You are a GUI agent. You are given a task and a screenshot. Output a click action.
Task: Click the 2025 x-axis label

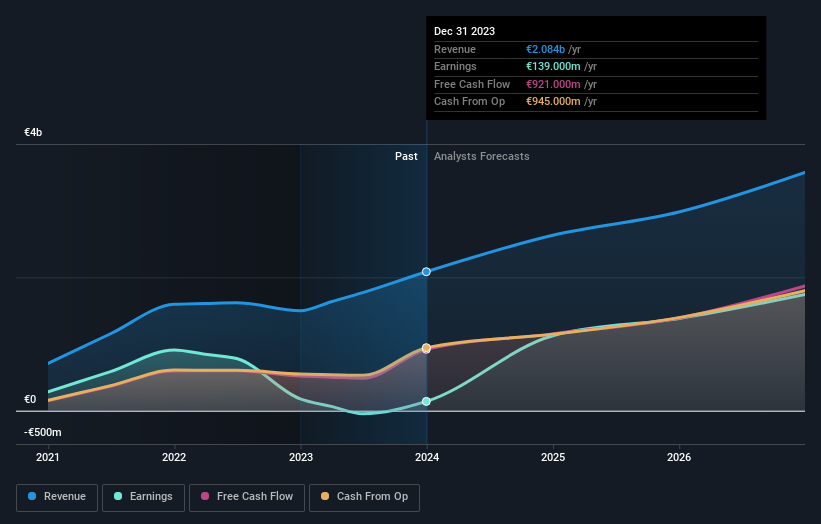click(x=553, y=458)
